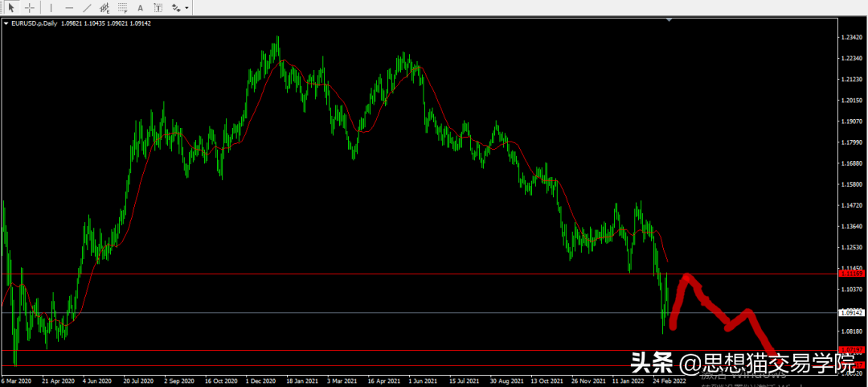Click the 3 Mar 2021 date label
The width and height of the screenshot is (868, 387).
click(x=342, y=381)
